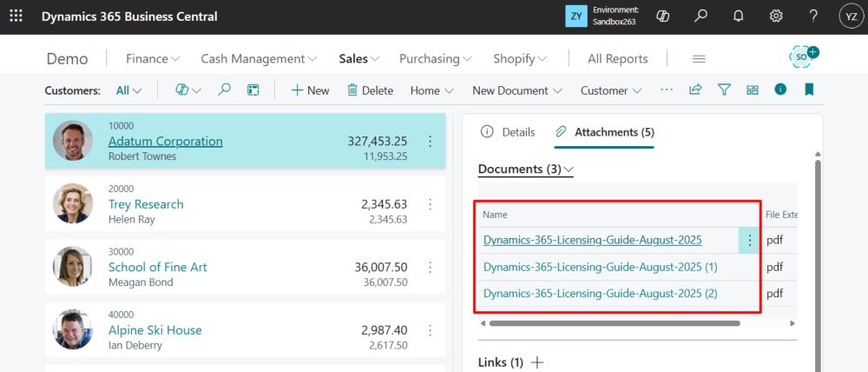
Task: Click the Delete button
Action: coord(370,90)
